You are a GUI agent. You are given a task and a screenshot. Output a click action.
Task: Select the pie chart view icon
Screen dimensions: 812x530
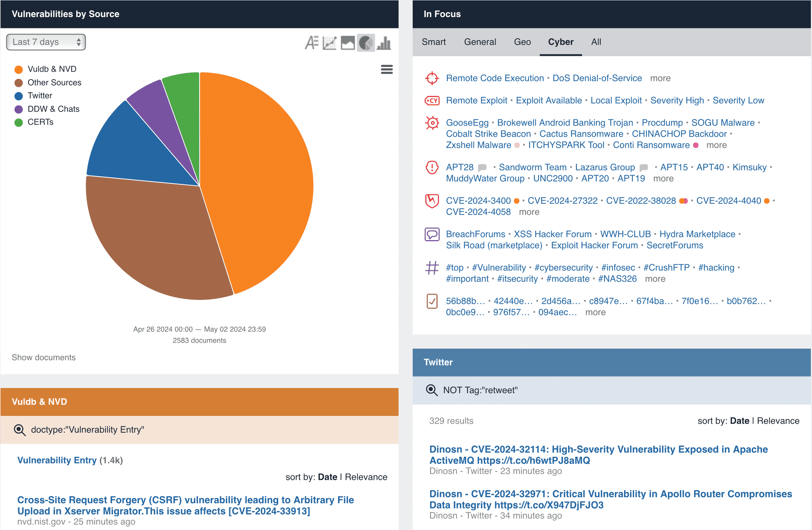point(366,43)
